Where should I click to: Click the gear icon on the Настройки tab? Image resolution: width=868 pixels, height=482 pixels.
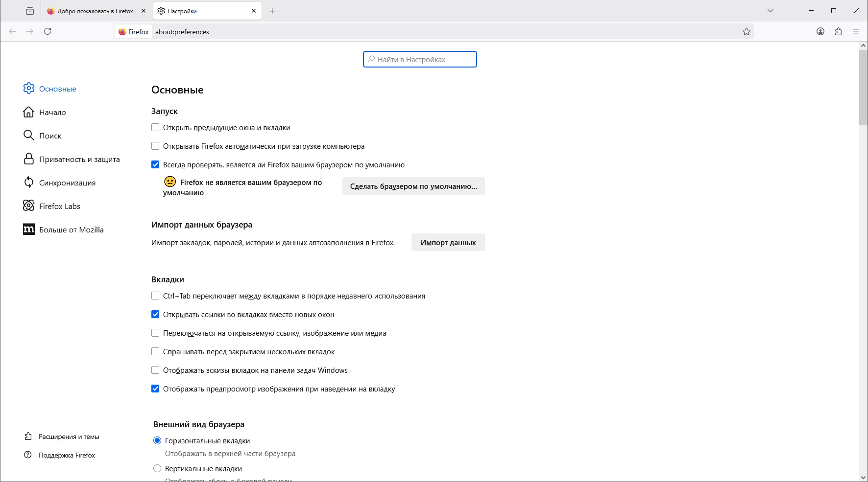(161, 11)
